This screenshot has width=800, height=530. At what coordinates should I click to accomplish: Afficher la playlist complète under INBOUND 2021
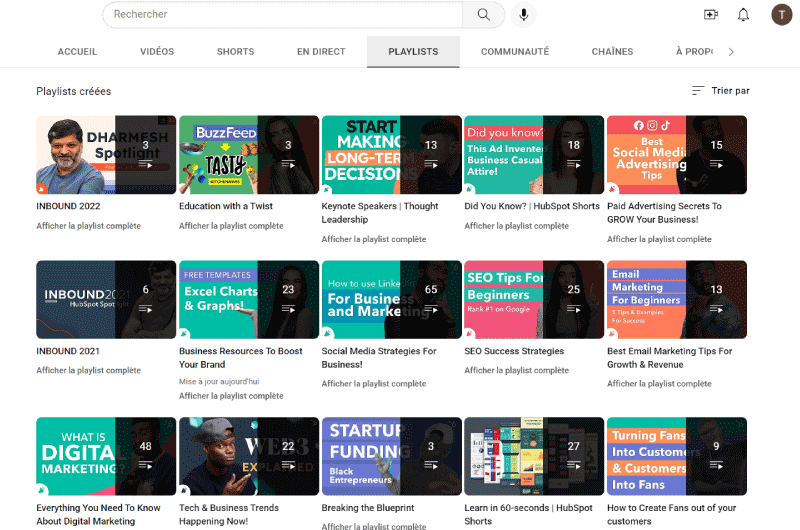[88, 370]
